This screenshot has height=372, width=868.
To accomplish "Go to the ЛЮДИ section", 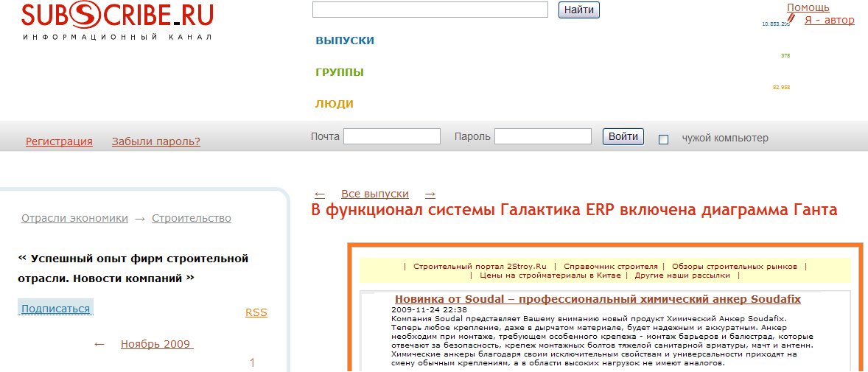I will coord(335,104).
